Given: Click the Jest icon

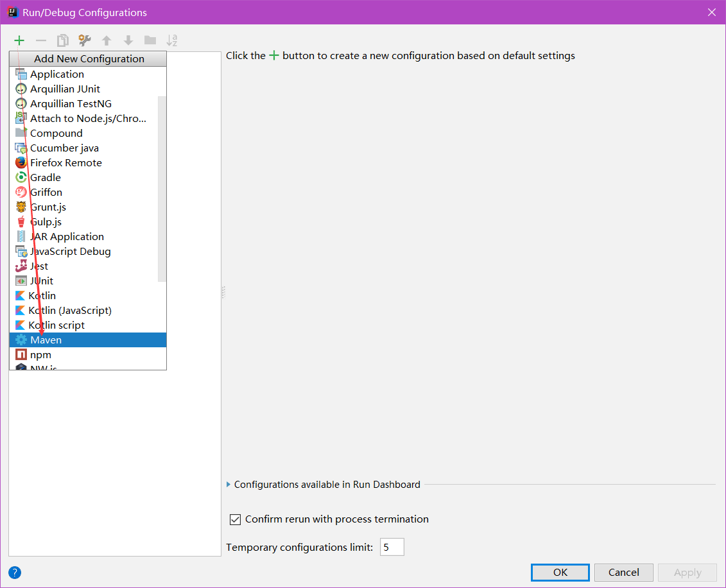Looking at the screenshot, I should (x=21, y=266).
